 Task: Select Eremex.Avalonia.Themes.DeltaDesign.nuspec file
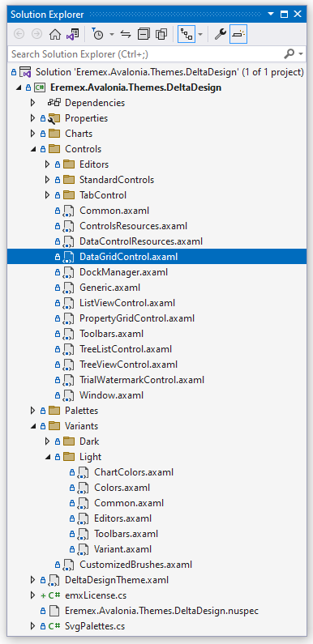pos(161,611)
